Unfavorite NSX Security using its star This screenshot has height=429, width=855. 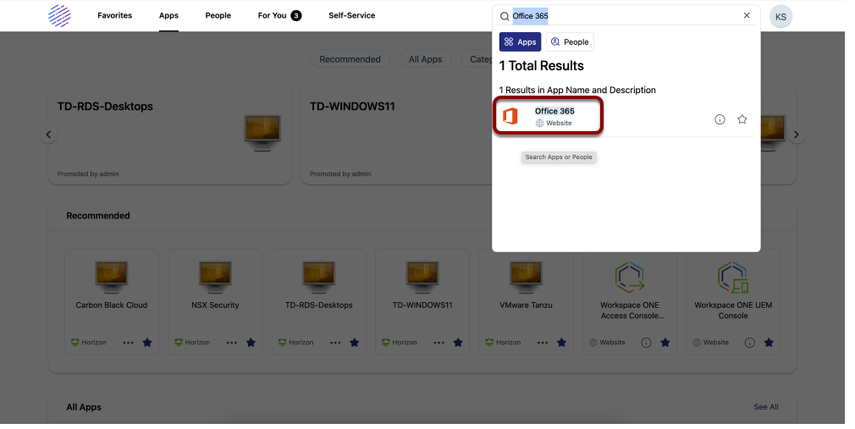pos(253,346)
